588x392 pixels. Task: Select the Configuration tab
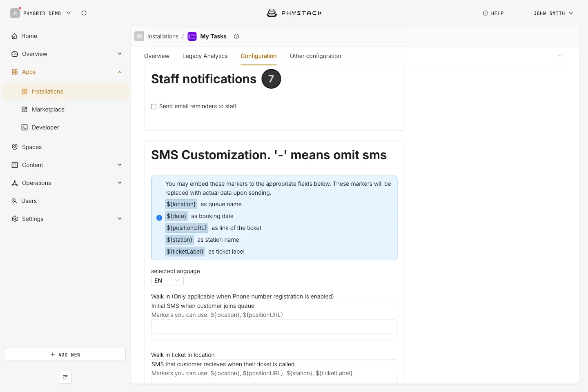pyautogui.click(x=258, y=56)
